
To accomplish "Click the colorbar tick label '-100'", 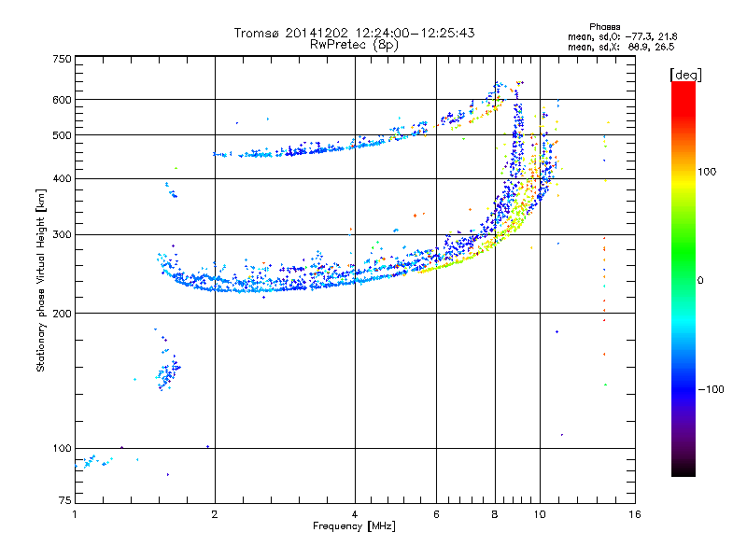I will tap(711, 389).
